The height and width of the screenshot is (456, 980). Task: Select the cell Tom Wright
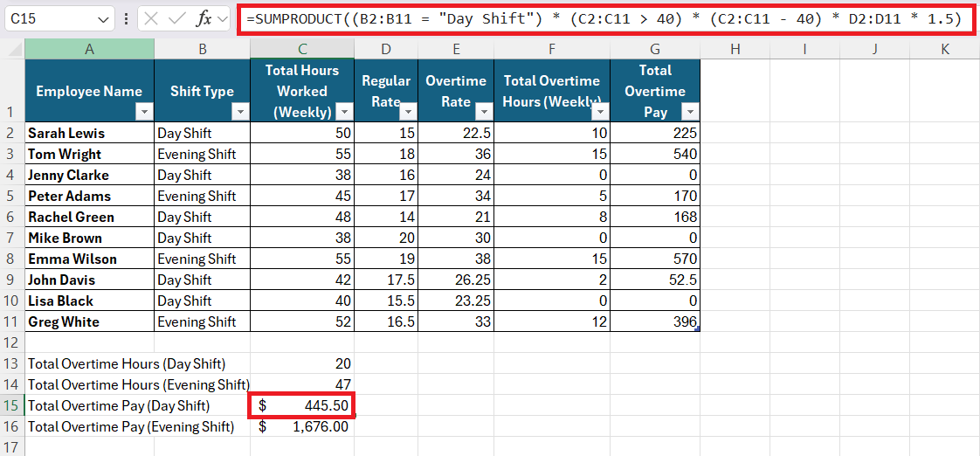click(89, 154)
